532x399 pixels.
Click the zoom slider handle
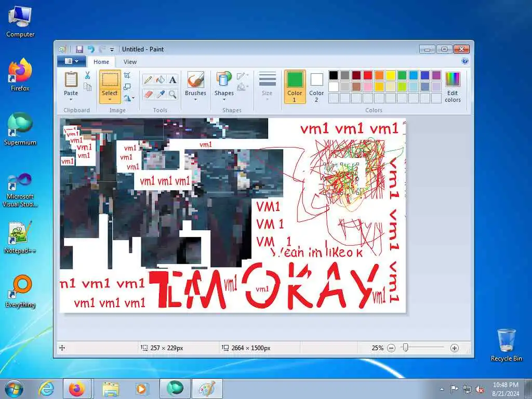(405, 348)
